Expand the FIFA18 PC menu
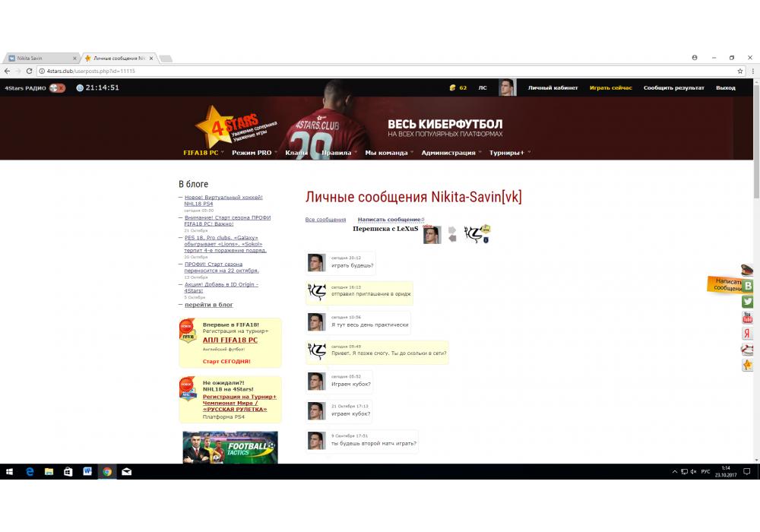The image size is (760, 532). click(x=203, y=153)
